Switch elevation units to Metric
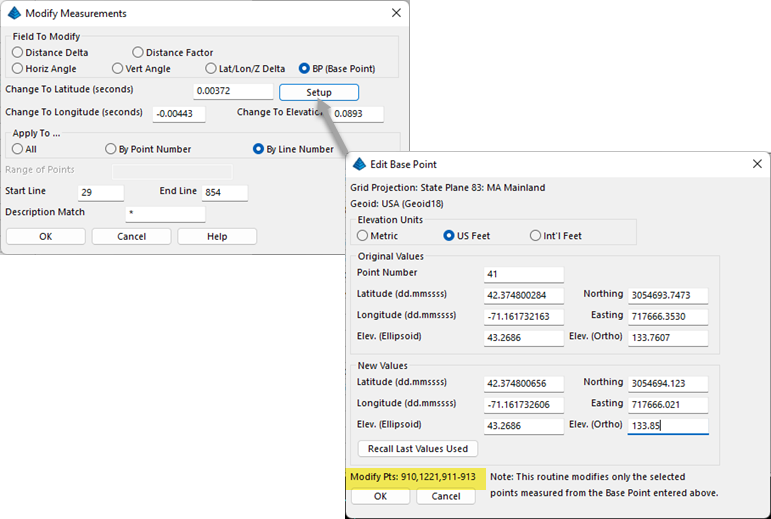 click(x=363, y=236)
